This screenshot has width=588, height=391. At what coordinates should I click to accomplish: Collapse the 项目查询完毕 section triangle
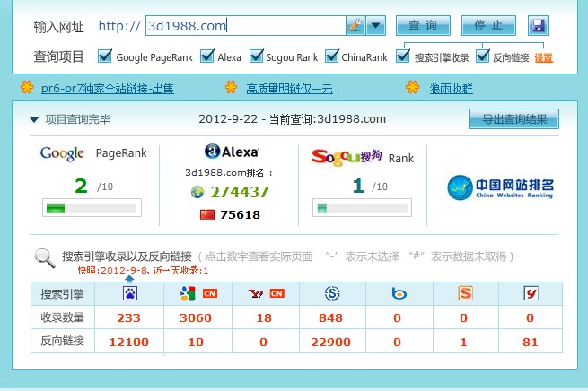point(34,119)
